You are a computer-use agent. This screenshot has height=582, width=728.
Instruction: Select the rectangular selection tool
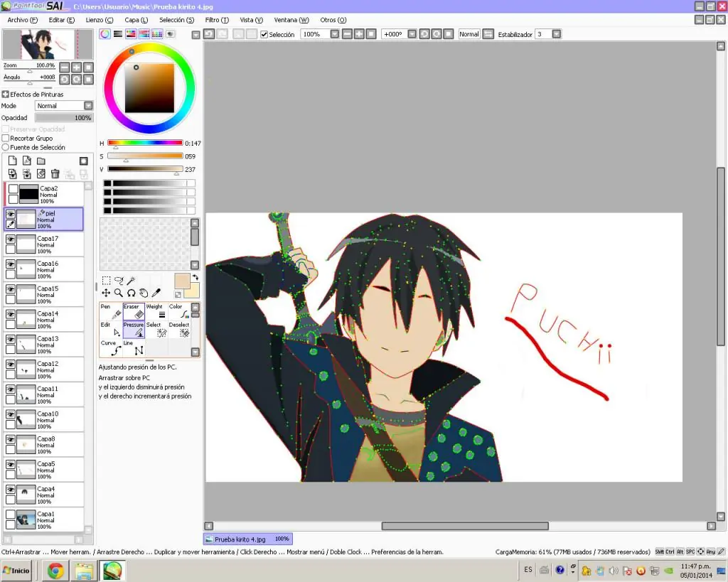click(106, 280)
